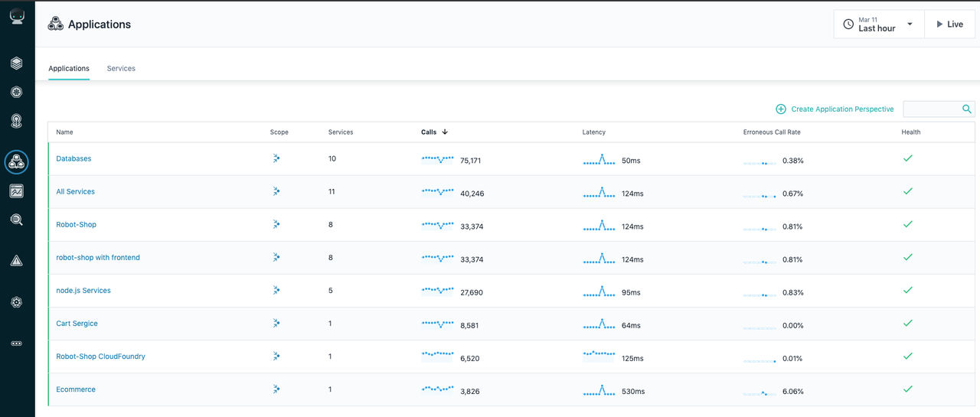Switch to the Services tab
The width and height of the screenshot is (980, 417).
(x=121, y=69)
